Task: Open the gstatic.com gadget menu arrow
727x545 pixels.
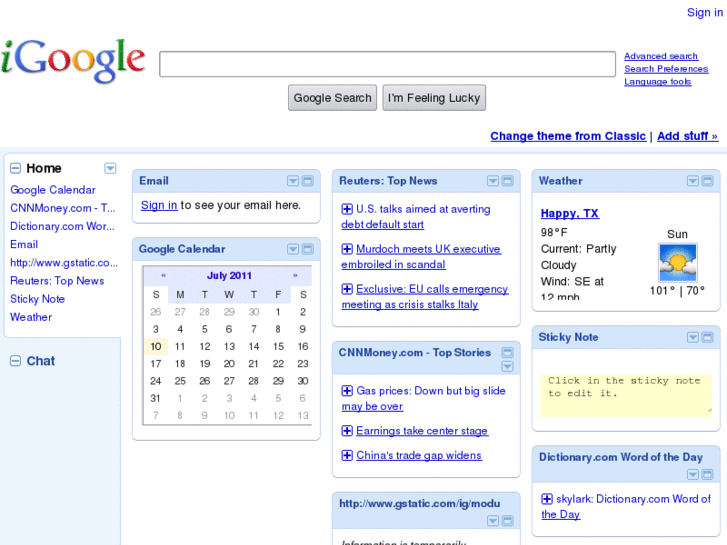Action: point(493,520)
